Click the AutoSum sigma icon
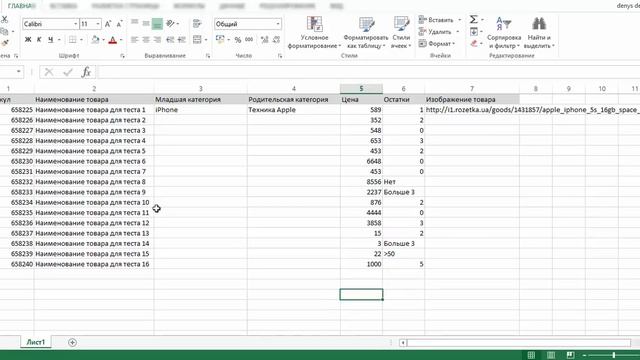The width and height of the screenshot is (640, 360). [x=473, y=19]
